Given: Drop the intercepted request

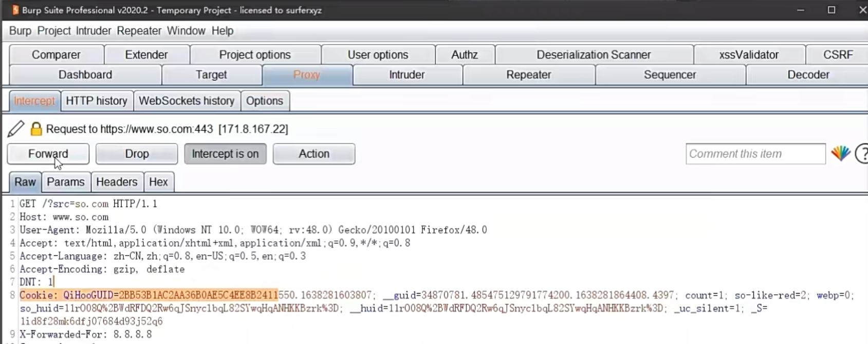Looking at the screenshot, I should click(x=137, y=154).
